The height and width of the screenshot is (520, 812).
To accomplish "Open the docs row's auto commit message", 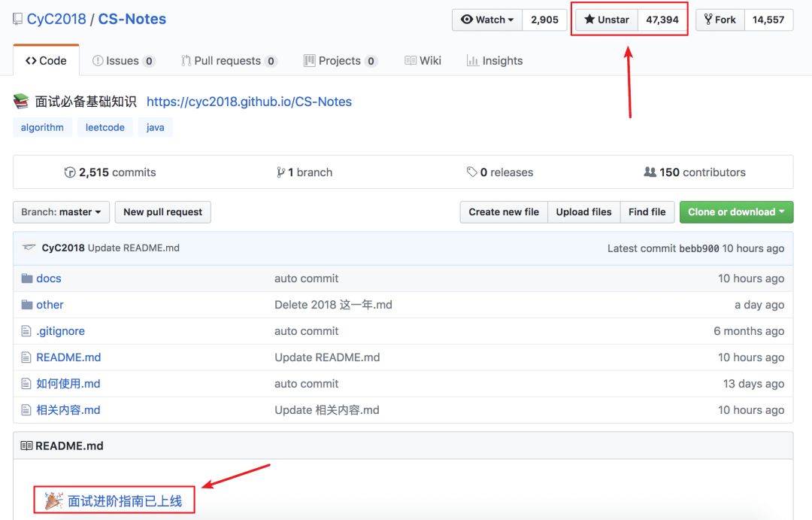I will coord(306,278).
